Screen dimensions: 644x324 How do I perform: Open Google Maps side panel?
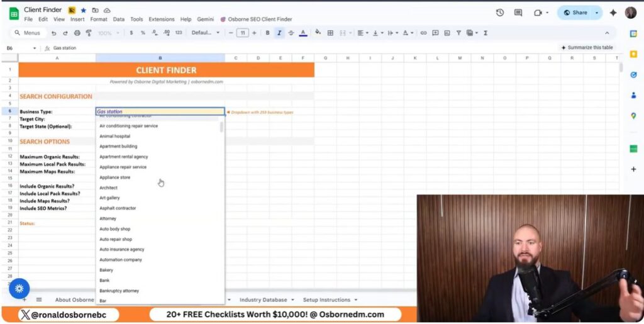pyautogui.click(x=633, y=116)
